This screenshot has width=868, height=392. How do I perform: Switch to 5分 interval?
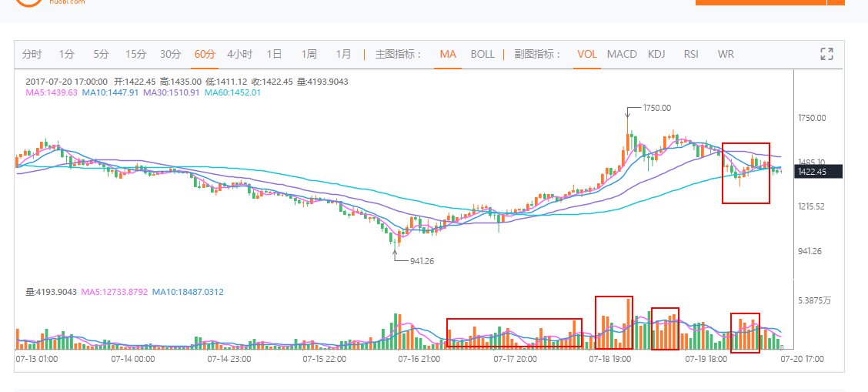pos(102,54)
